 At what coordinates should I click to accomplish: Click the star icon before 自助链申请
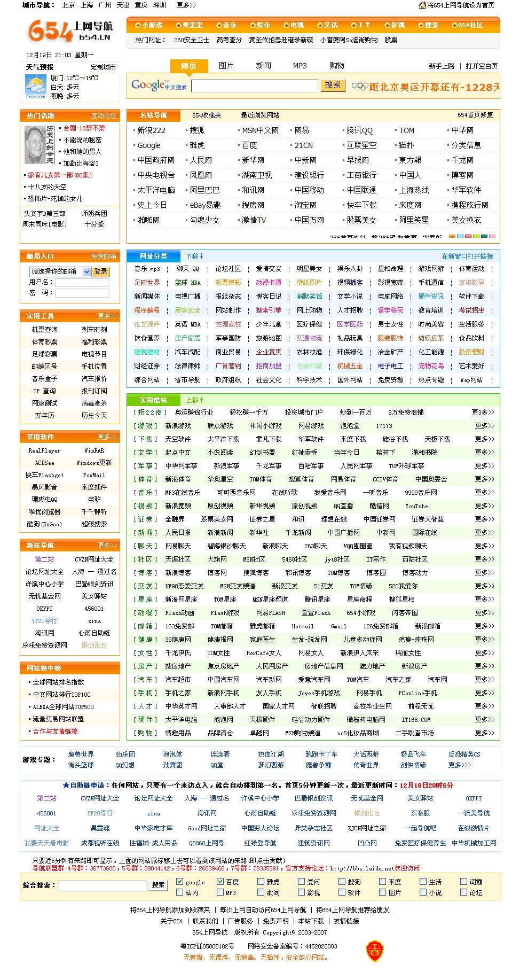(x=66, y=785)
